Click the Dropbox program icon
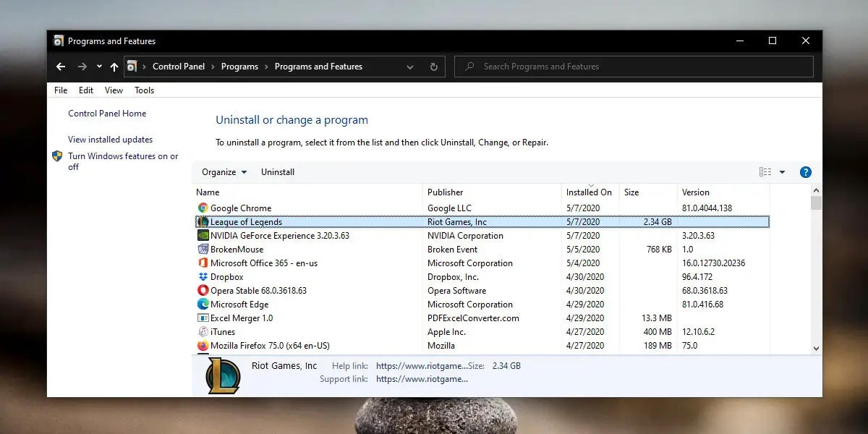Viewport: 868px width, 434px height. coord(203,277)
